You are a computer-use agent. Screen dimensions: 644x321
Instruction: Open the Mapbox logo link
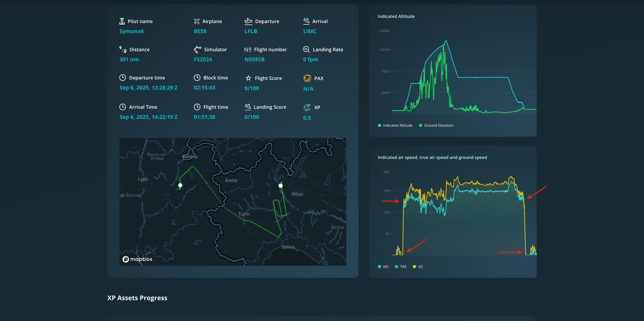click(x=138, y=259)
